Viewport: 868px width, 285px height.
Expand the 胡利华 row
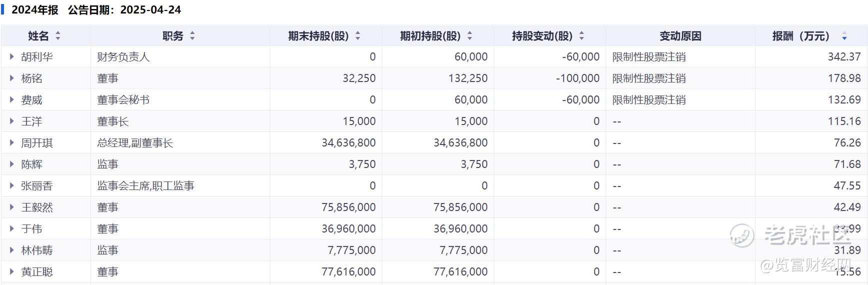tap(12, 57)
